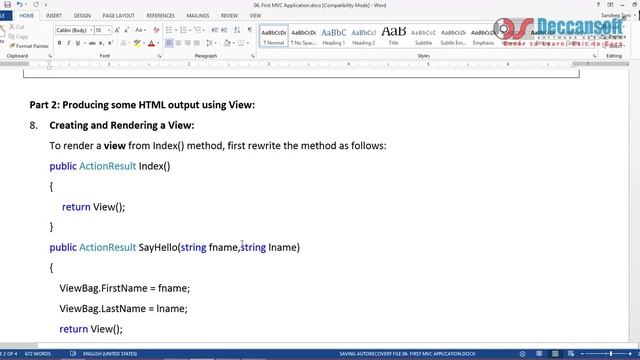
Task: Open the Change Case dropdown
Action: tap(140, 30)
